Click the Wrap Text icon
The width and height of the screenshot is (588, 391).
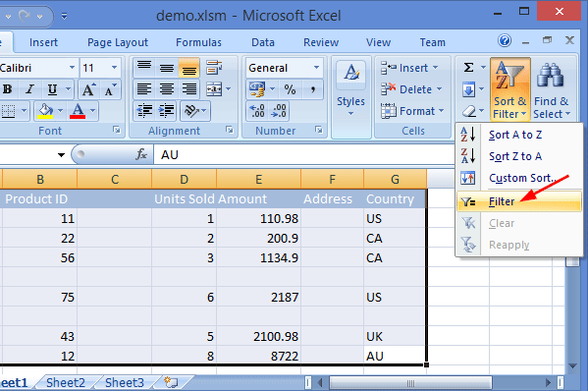(x=214, y=68)
